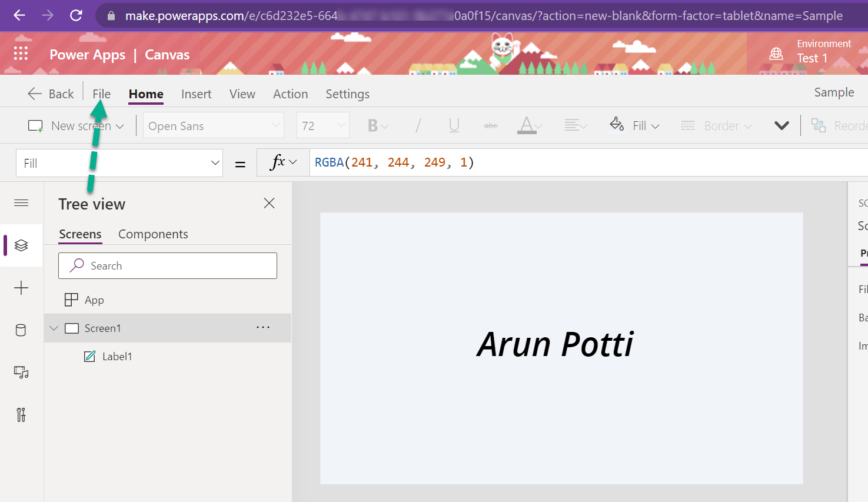Open the File menu
The height and width of the screenshot is (502, 868).
[101, 94]
